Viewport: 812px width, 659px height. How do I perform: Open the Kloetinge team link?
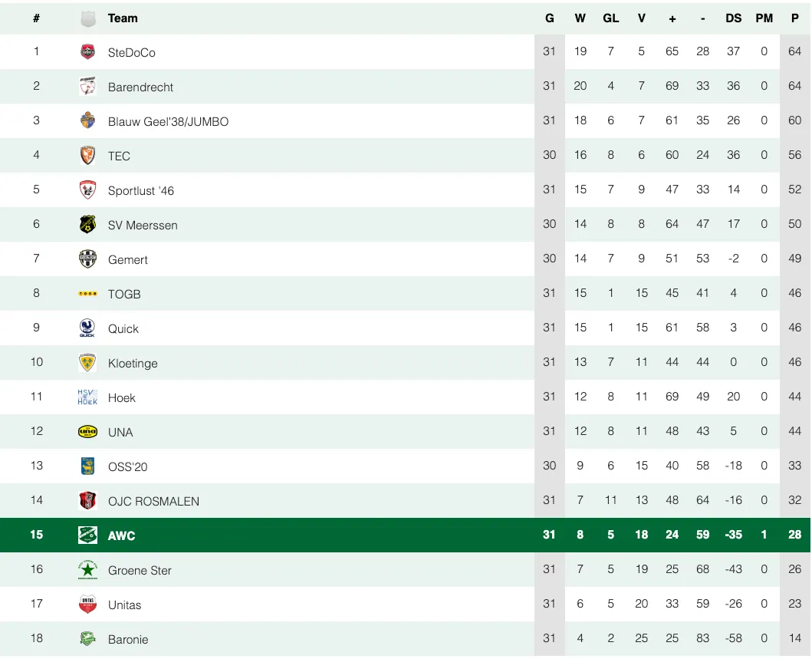click(133, 363)
